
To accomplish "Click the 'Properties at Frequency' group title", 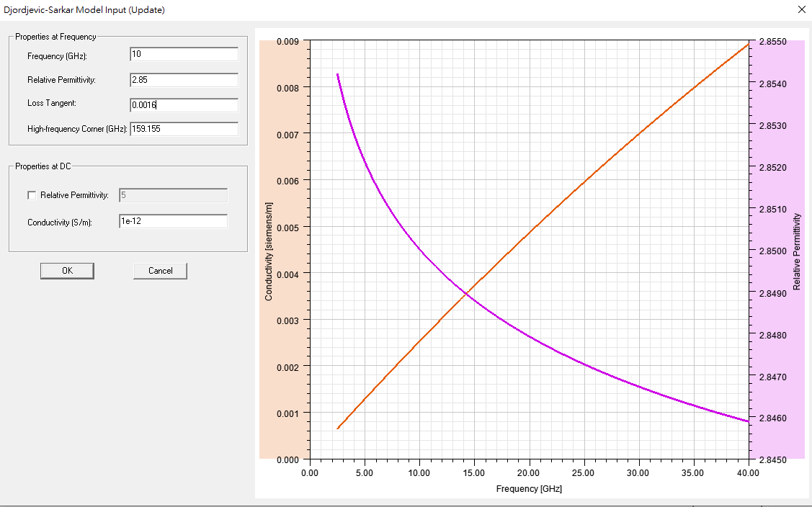I will 55,37.
